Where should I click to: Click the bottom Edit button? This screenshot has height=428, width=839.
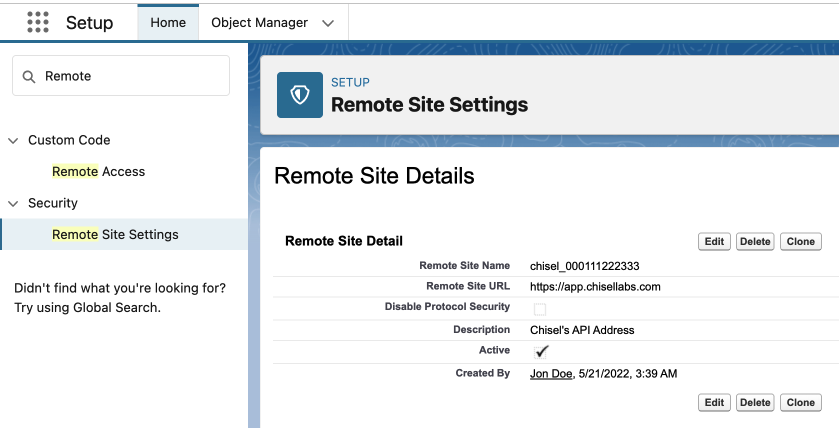pyautogui.click(x=714, y=402)
